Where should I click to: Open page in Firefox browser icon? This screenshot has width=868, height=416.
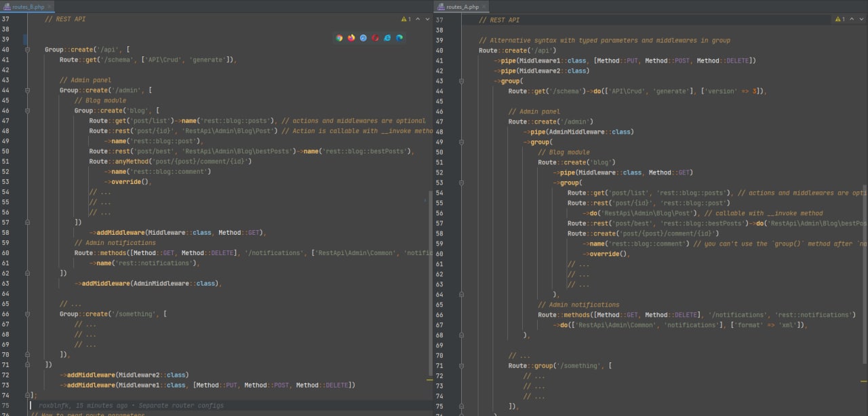click(x=351, y=38)
